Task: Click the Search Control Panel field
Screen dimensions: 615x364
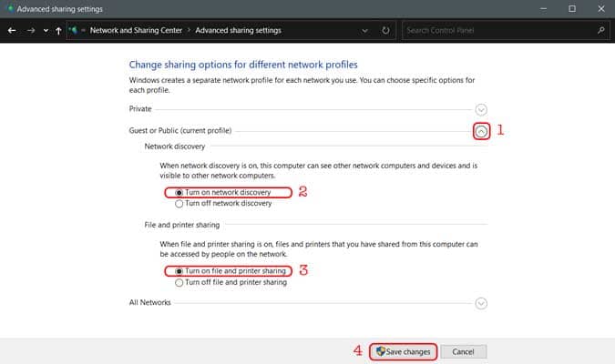Action: pos(497,30)
